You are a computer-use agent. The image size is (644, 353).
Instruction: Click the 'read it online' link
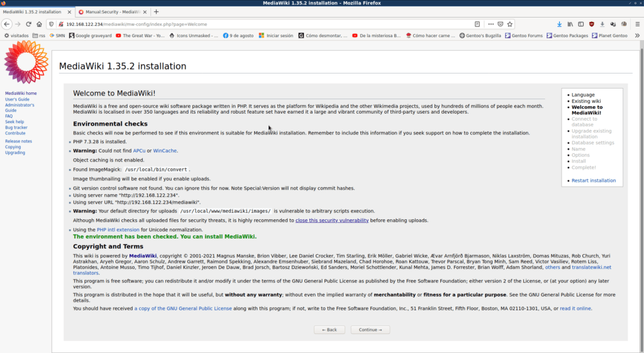(x=575, y=308)
